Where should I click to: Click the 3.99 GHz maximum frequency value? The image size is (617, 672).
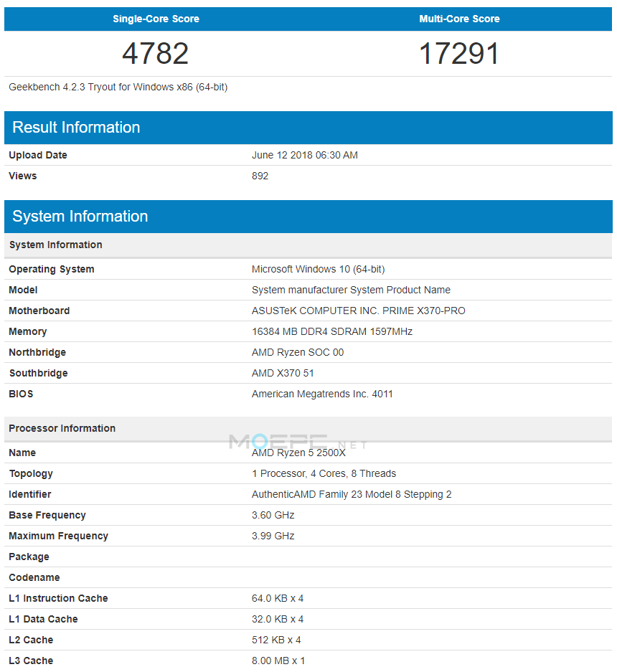[x=273, y=536]
